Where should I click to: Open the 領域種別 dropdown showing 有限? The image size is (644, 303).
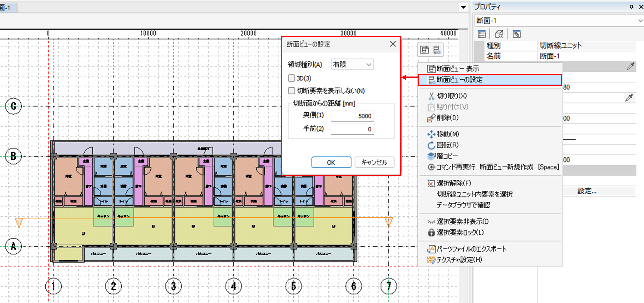coord(352,64)
